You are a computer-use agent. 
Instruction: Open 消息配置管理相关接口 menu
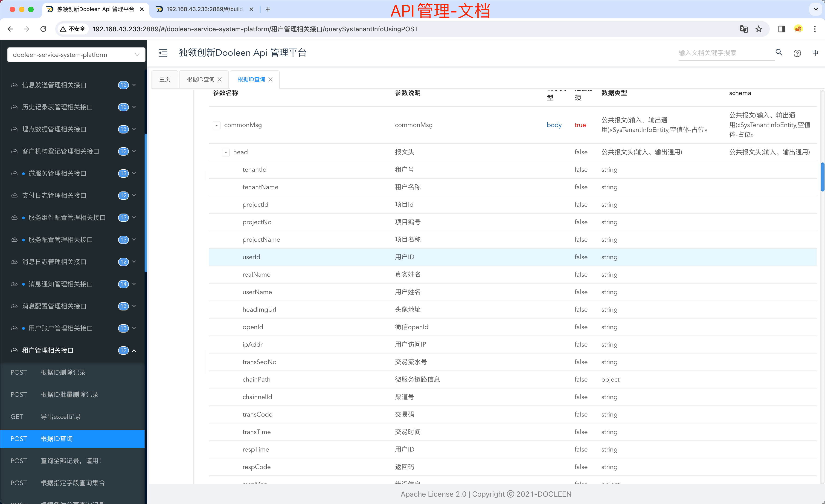pyautogui.click(x=72, y=306)
